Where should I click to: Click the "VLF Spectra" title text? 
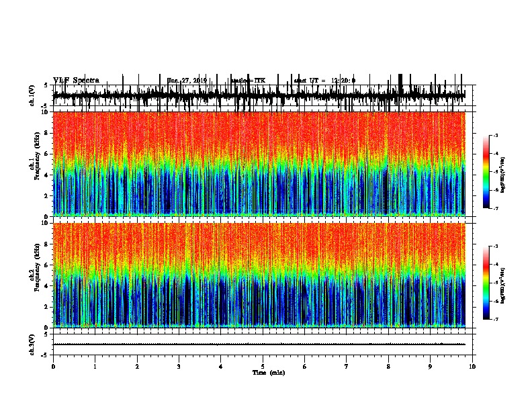pyautogui.click(x=76, y=81)
